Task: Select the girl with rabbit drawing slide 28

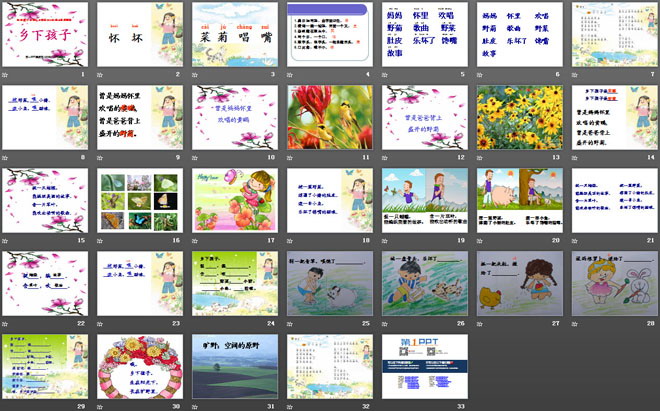Action: pos(615,283)
